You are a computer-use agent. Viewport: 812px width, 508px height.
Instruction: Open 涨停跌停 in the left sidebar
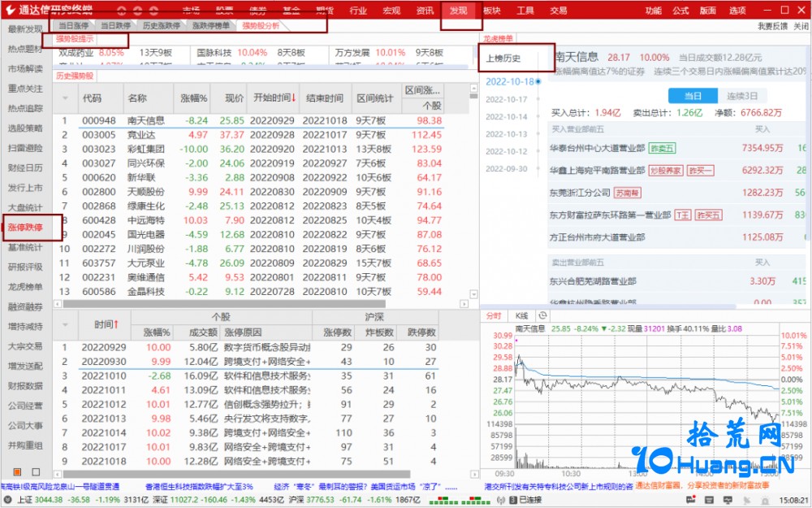tap(25, 227)
